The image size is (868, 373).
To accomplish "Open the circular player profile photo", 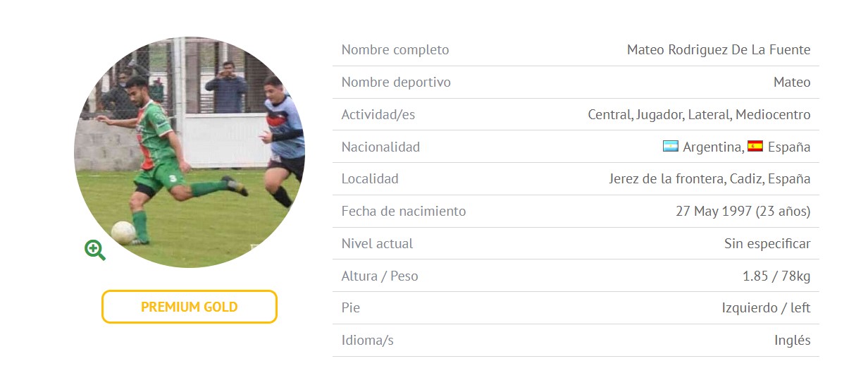I will point(190,152).
